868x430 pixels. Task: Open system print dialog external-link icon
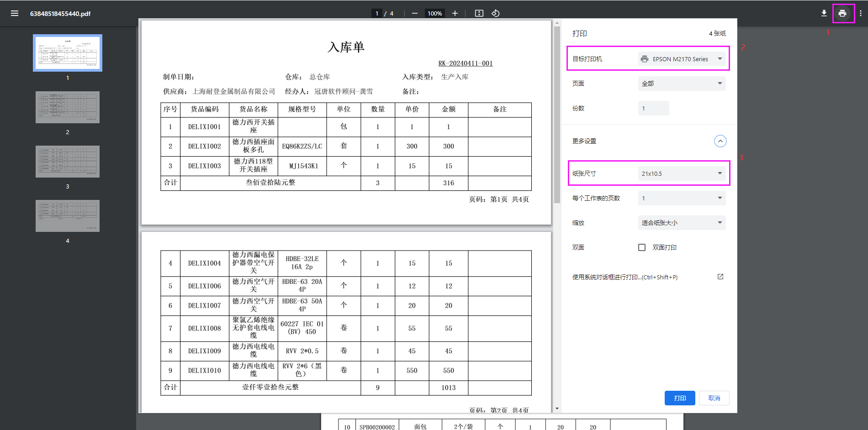[720, 277]
